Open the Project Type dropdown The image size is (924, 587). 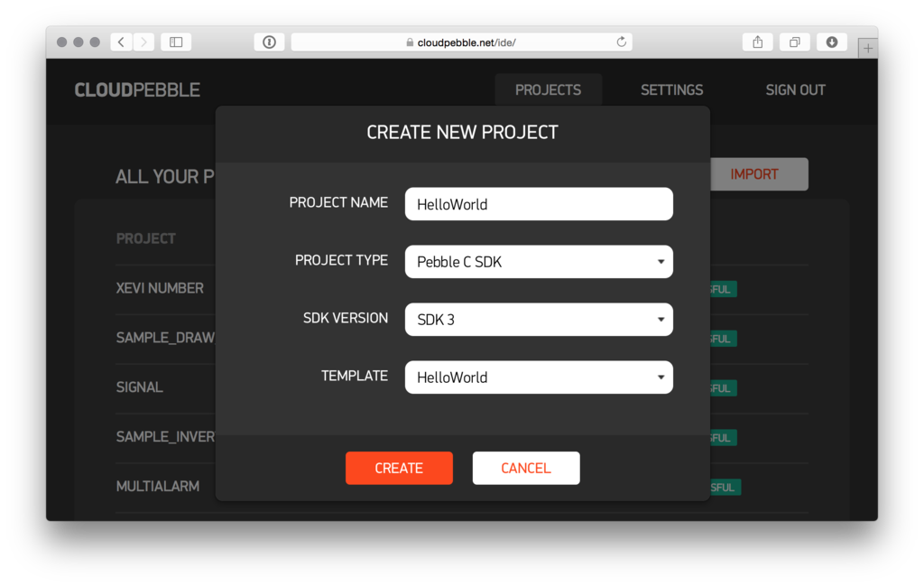pos(539,261)
